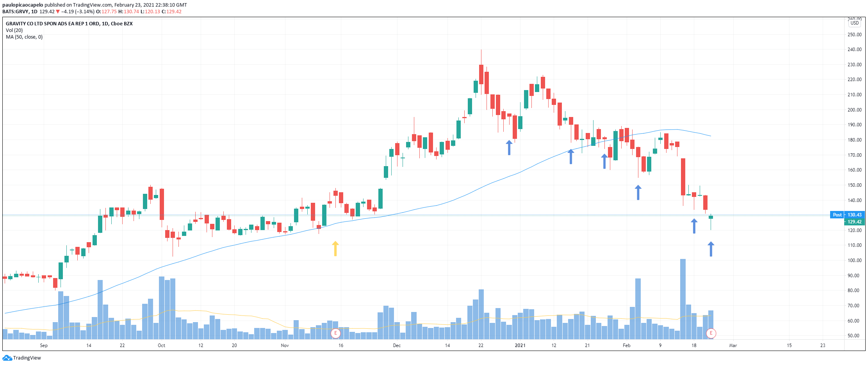Click the BATS:GRVY, 1D symbol text
The height and width of the screenshot is (365, 868).
[20, 12]
